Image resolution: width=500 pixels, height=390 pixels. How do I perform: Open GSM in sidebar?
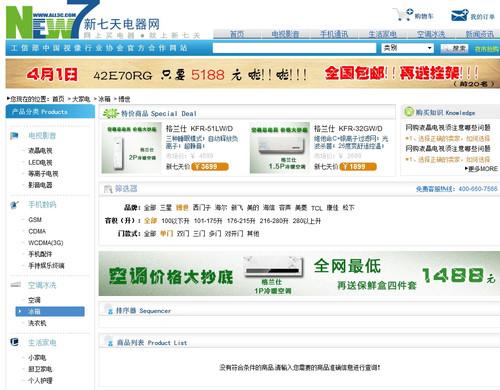(x=35, y=220)
